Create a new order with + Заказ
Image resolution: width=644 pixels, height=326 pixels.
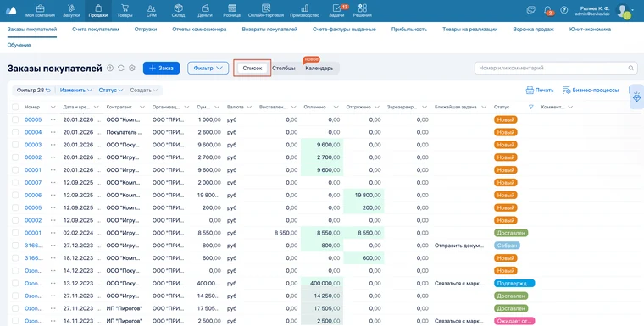(161, 68)
